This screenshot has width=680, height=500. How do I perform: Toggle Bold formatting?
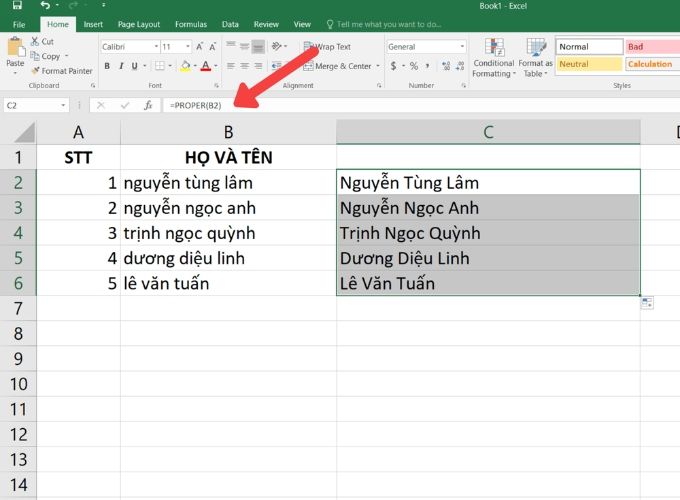tap(107, 66)
